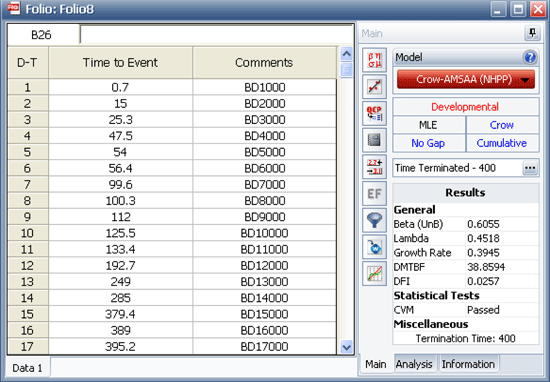Select the cell with value 125.5

121,233
